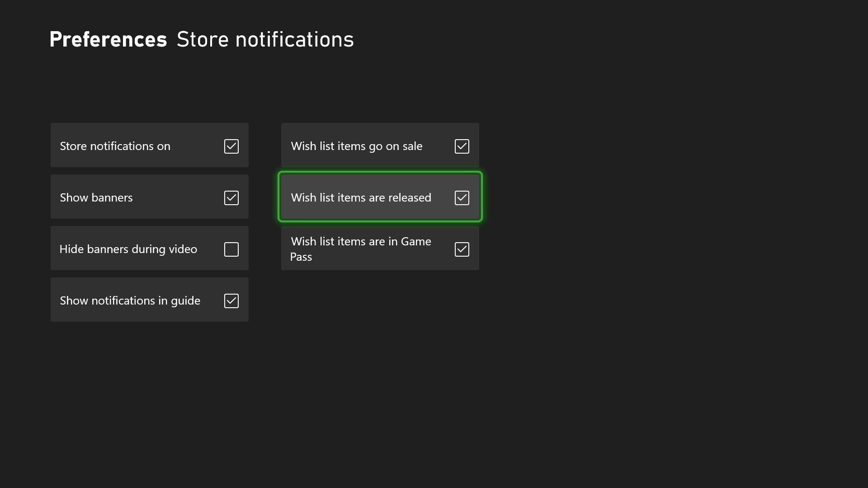The image size is (868, 488).
Task: Uncheck the Show notifications in guide box
Action: point(231,300)
